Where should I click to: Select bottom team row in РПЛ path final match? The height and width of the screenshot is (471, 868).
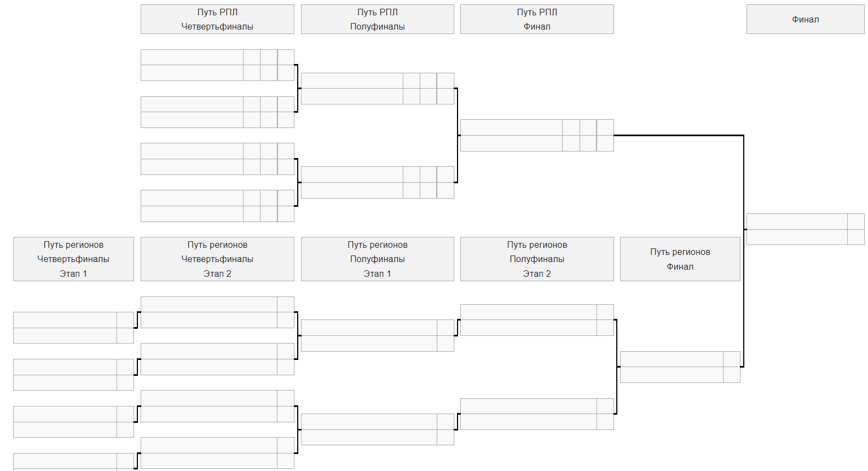511,143
